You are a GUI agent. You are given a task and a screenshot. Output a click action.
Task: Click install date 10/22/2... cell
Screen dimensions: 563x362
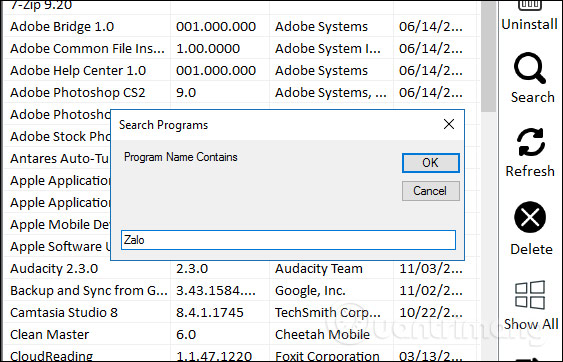click(431, 312)
